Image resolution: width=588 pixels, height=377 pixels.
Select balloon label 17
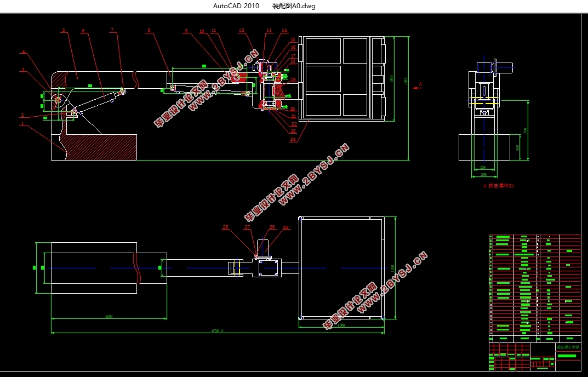click(x=293, y=56)
